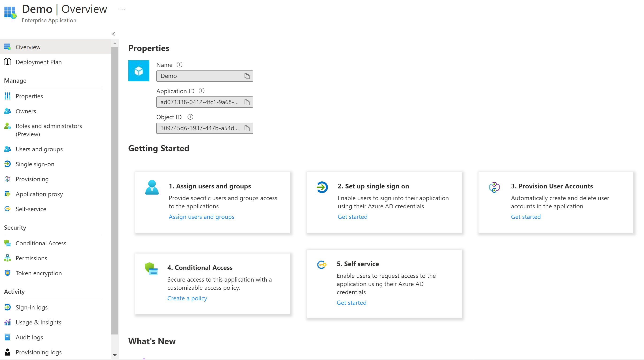Click the Application ID text field

[x=200, y=102]
